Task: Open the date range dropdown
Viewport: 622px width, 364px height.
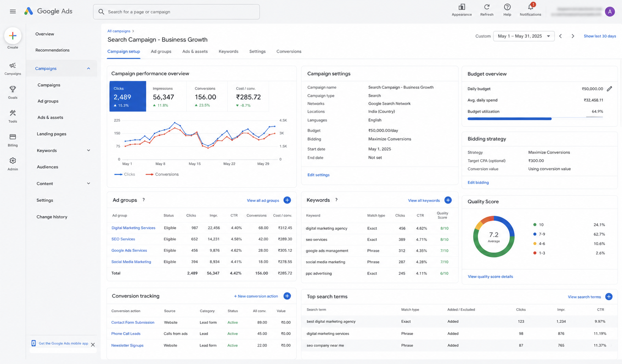Action: tap(524, 36)
